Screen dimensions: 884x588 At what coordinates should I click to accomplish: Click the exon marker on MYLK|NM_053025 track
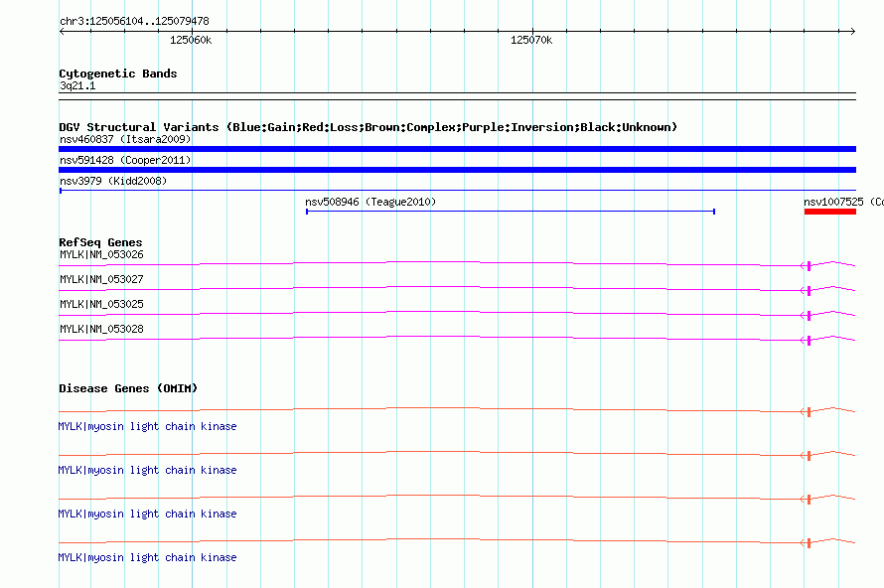click(809, 315)
